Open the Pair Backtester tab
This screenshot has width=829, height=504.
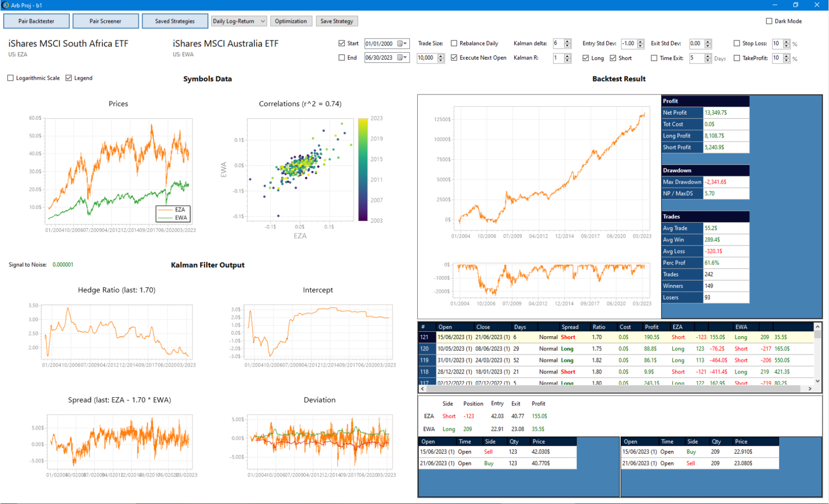(x=36, y=21)
